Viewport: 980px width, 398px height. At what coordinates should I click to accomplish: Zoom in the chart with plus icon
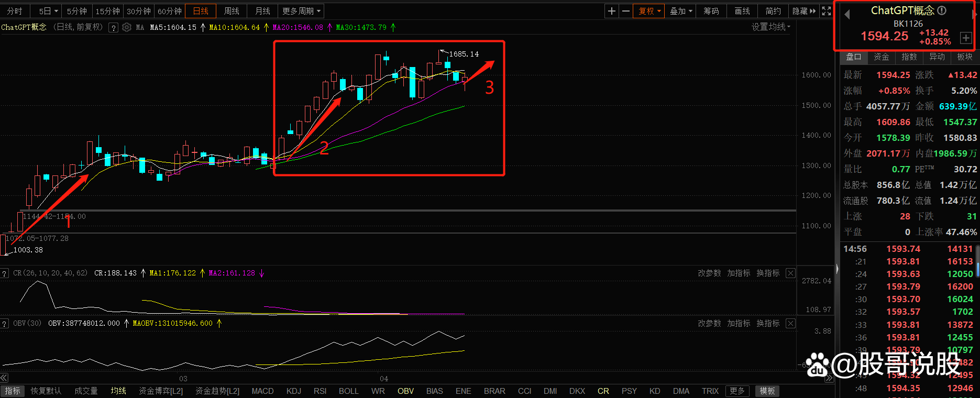[611, 11]
